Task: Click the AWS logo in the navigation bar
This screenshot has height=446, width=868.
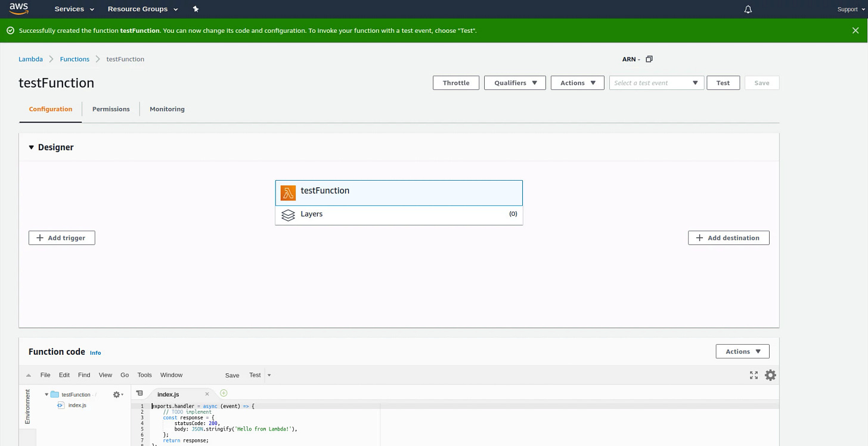Action: coord(18,9)
